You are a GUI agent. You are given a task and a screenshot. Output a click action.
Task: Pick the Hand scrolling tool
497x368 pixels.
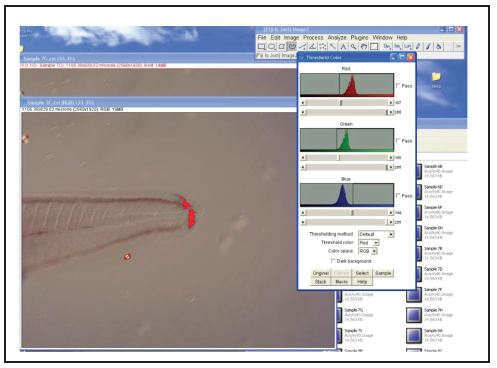(364, 47)
